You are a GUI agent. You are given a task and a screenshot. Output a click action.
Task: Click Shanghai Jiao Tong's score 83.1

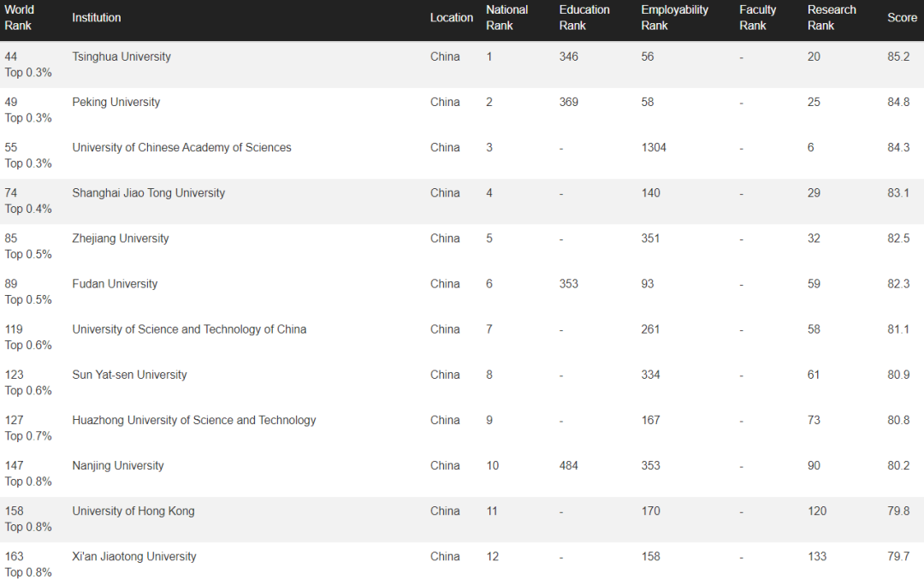898,192
